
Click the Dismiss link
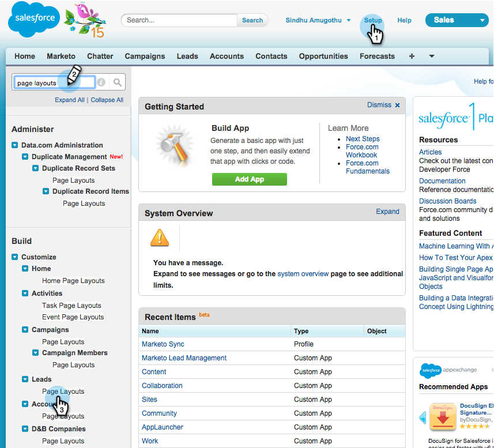click(379, 105)
